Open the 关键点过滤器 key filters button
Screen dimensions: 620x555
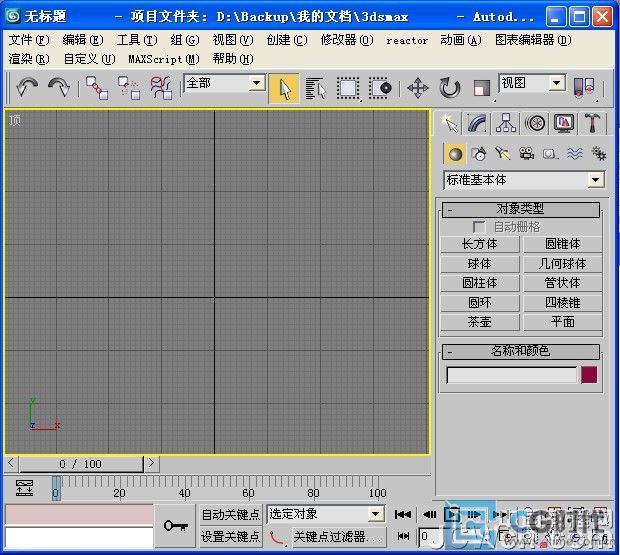click(338, 537)
